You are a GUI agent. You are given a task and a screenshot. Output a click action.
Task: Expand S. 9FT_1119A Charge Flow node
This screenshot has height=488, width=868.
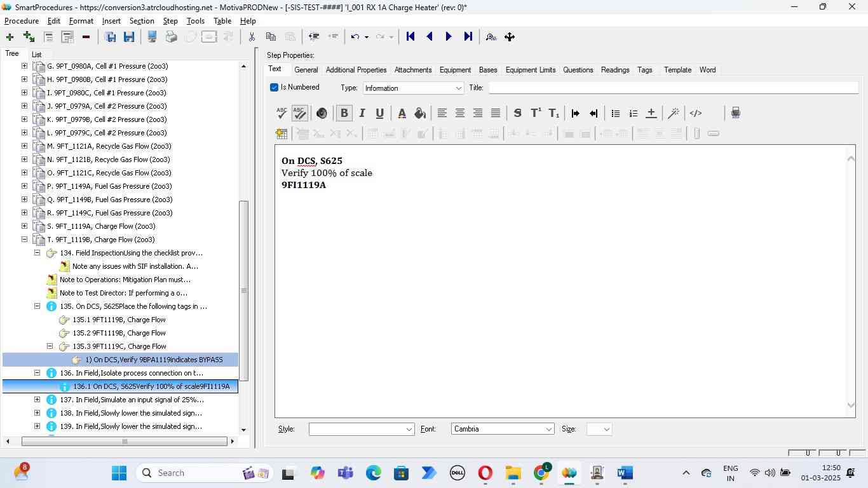[24, 226]
